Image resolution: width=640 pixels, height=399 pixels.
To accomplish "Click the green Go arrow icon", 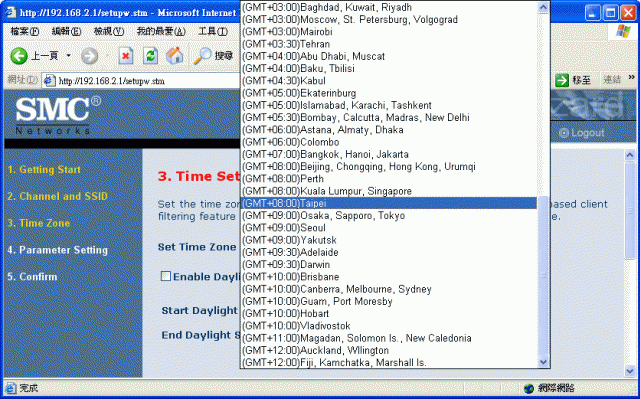I will click(562, 80).
